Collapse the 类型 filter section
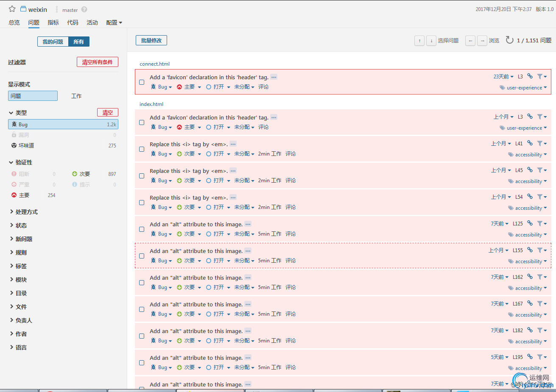 click(x=18, y=113)
